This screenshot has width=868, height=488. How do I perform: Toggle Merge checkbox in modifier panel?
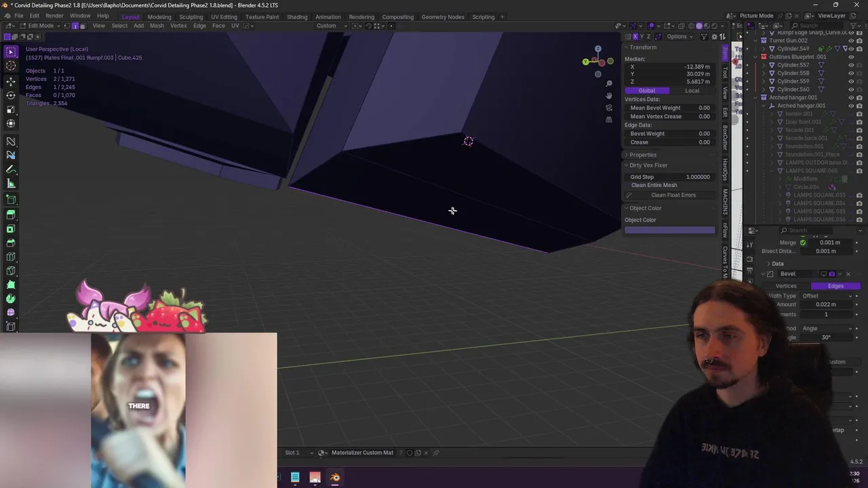point(803,243)
